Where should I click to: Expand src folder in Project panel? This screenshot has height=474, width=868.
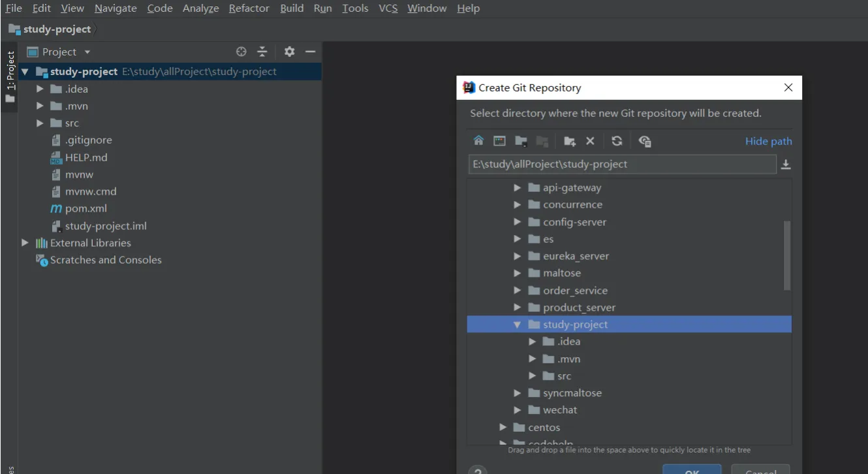click(x=40, y=123)
